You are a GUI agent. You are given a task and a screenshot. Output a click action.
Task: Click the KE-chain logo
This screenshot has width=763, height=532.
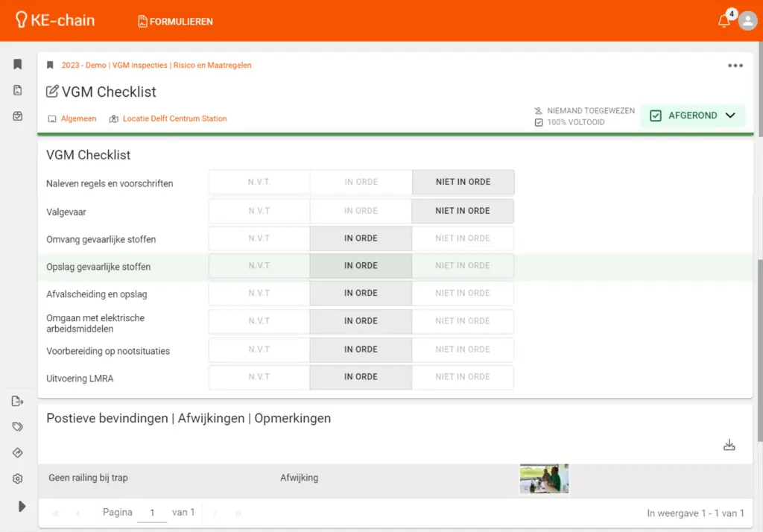pos(55,21)
